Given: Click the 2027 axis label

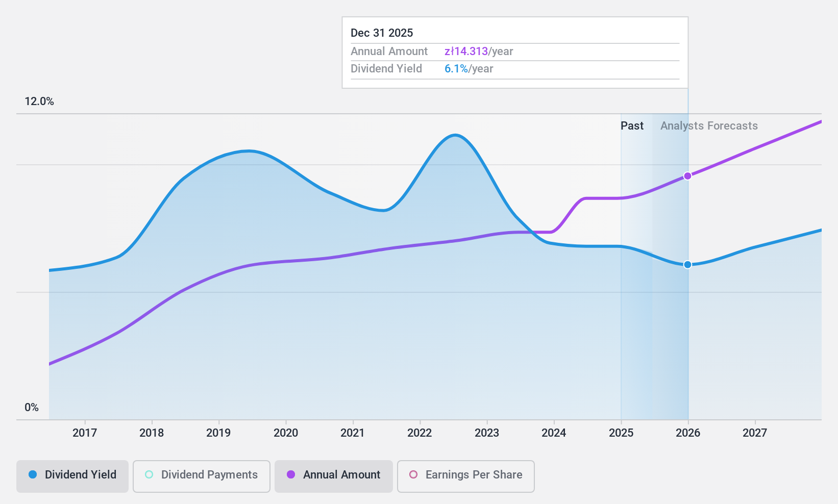Looking at the screenshot, I should pyautogui.click(x=755, y=433).
